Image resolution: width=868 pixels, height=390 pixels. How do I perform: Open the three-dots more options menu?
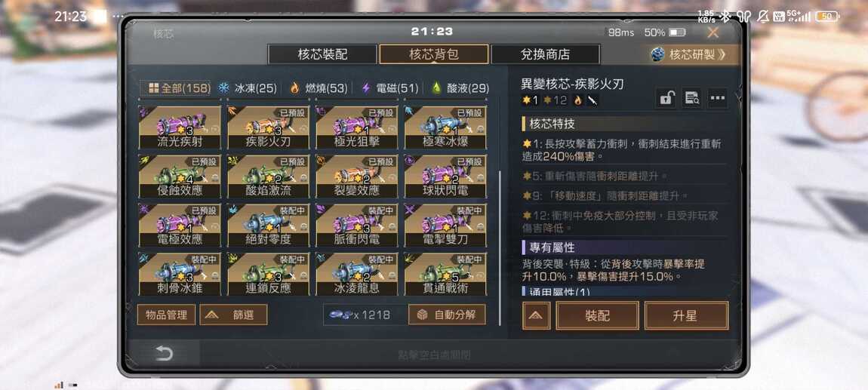[718, 99]
